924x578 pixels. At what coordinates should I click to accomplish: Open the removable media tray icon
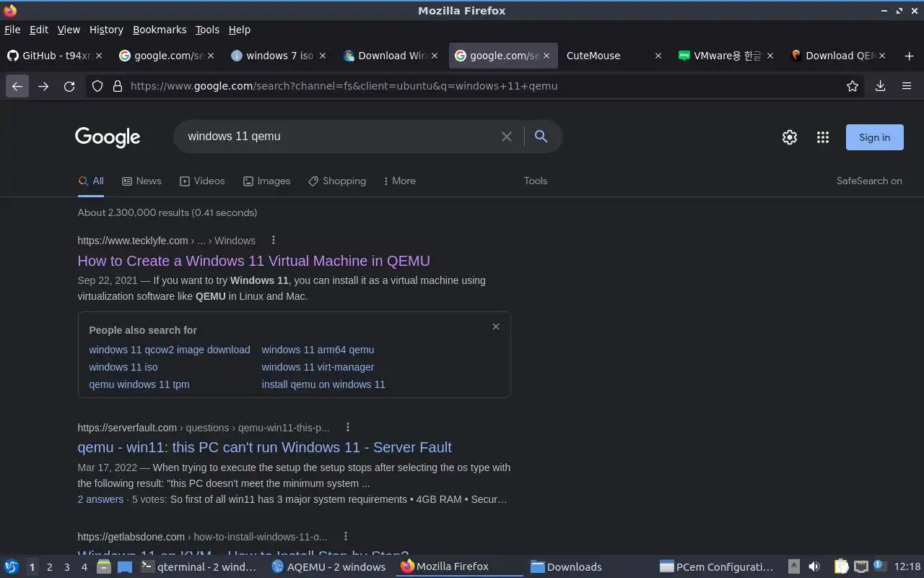(793, 567)
